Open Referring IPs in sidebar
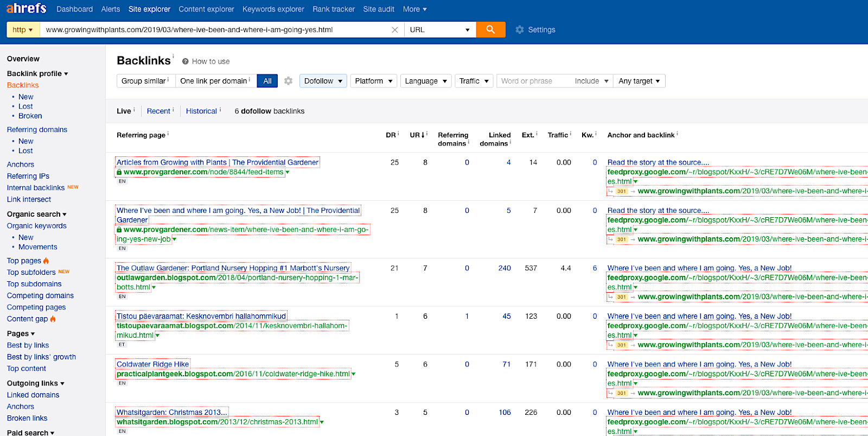The width and height of the screenshot is (868, 436). tap(28, 176)
